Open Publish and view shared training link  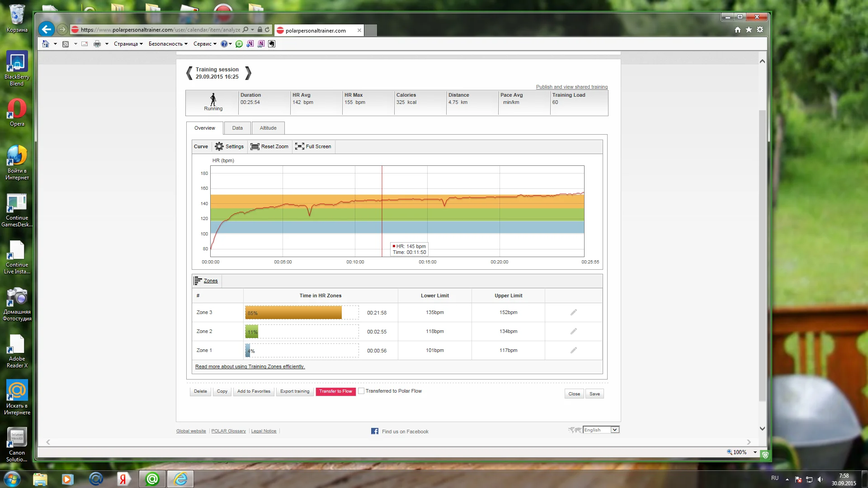point(571,87)
